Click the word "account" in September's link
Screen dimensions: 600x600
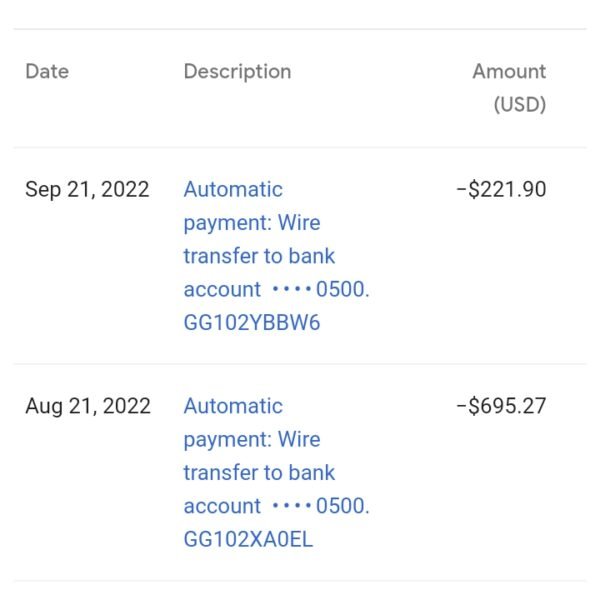[222, 290]
